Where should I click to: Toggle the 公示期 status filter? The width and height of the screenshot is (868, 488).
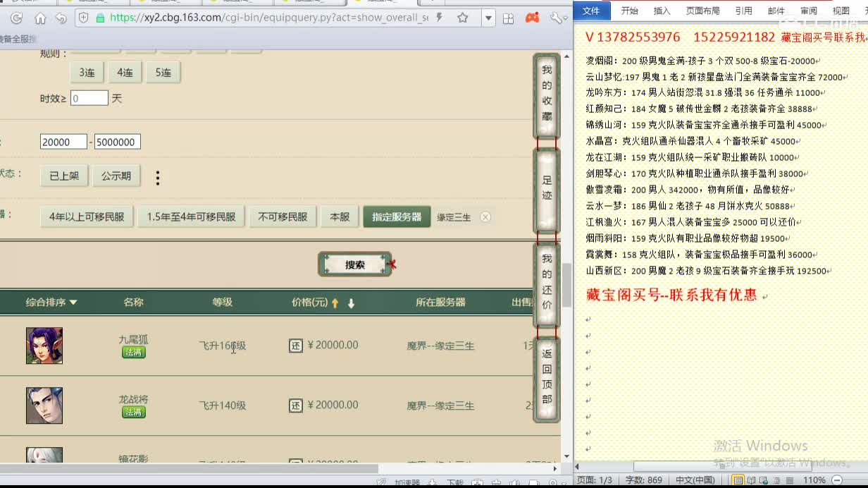(x=116, y=176)
